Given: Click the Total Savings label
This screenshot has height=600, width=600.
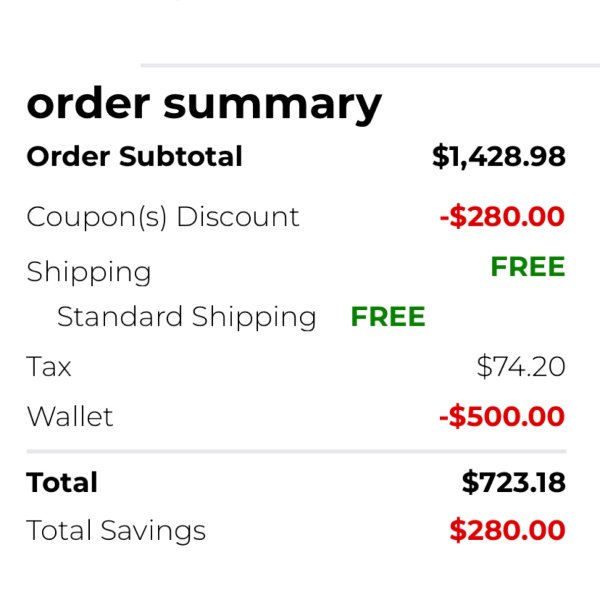Looking at the screenshot, I should point(116,531).
